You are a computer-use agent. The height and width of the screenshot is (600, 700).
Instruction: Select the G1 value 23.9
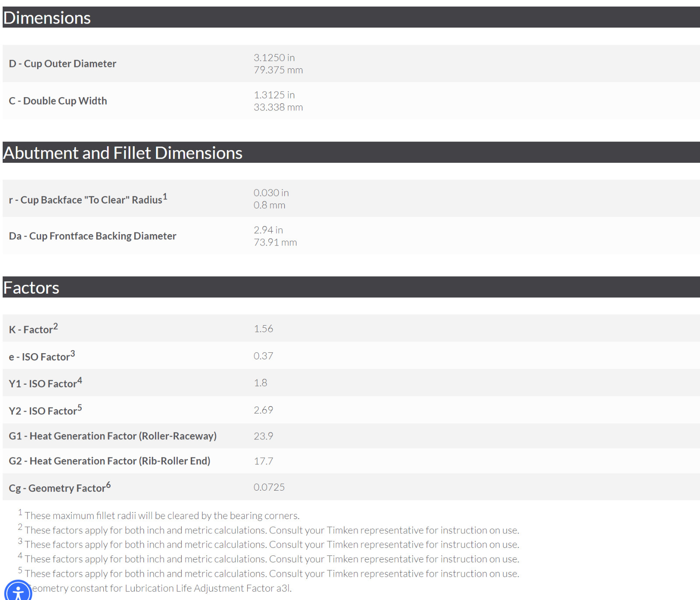pyautogui.click(x=263, y=436)
